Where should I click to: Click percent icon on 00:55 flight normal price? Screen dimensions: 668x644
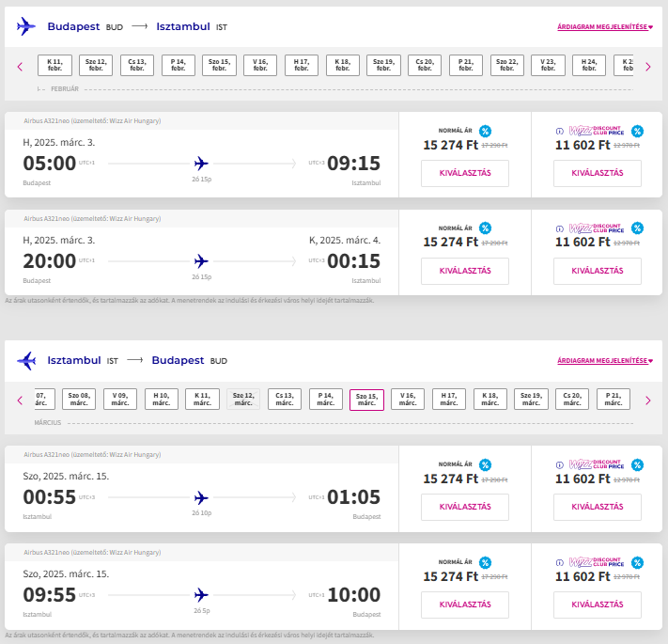click(485, 464)
